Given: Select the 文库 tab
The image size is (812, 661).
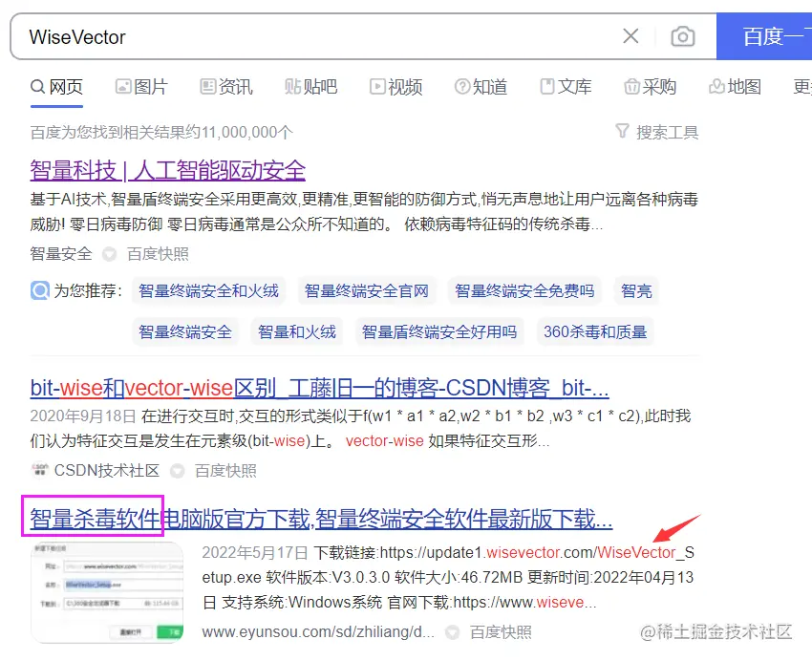Looking at the screenshot, I should (x=566, y=86).
